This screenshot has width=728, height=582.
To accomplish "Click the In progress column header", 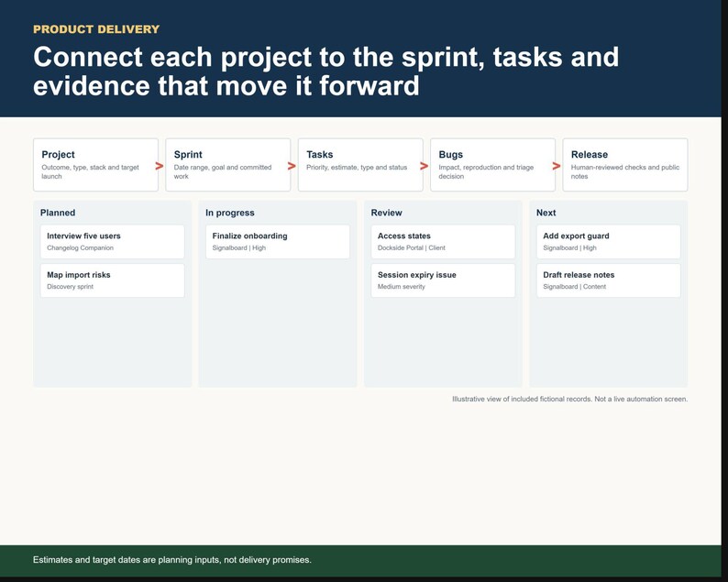I will 230,213.
